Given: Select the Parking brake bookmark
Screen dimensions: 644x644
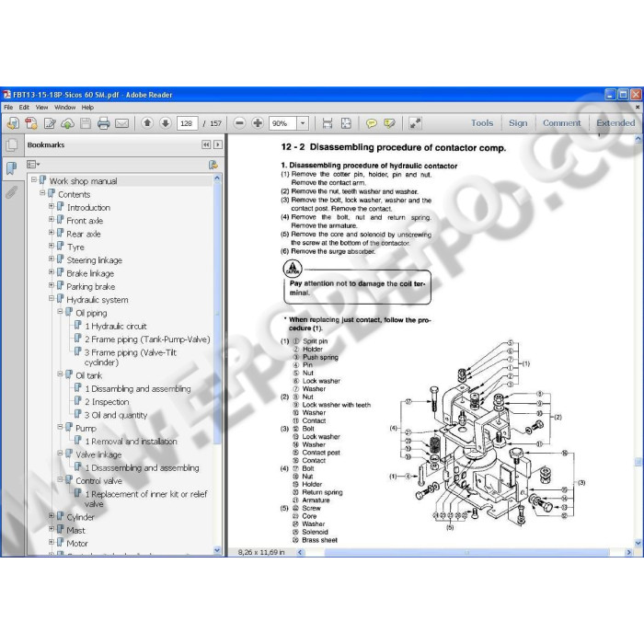Looking at the screenshot, I should (x=91, y=286).
